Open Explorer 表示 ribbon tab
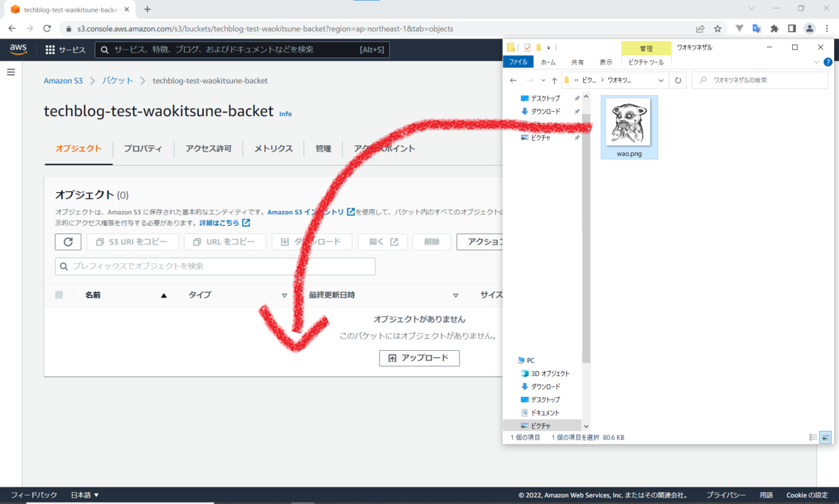839x504 pixels. point(605,62)
